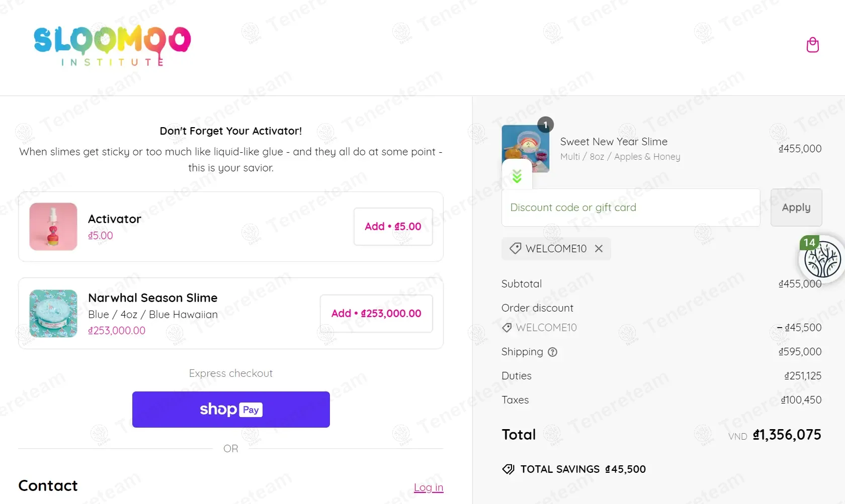Click the Narwhal Season Slime thumbnail

(x=53, y=314)
